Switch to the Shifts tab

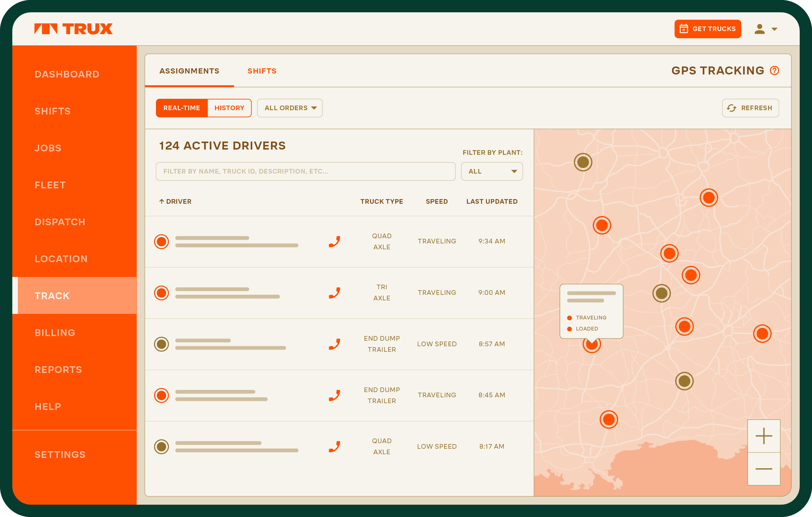pos(262,71)
